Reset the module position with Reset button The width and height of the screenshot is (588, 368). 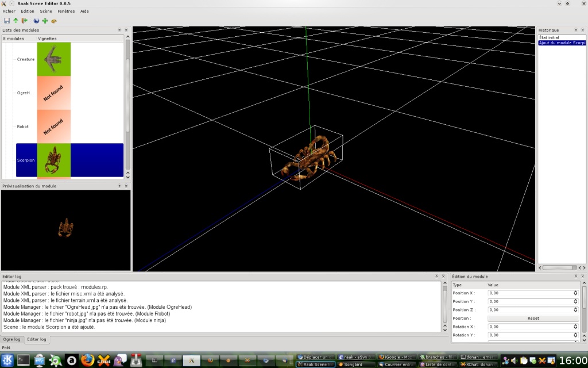pos(533,319)
